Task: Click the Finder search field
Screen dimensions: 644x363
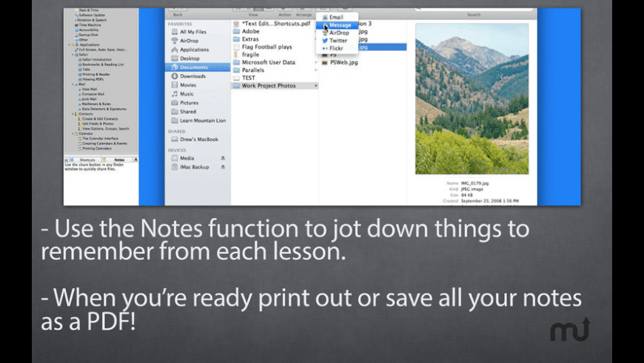Action: pos(473,9)
